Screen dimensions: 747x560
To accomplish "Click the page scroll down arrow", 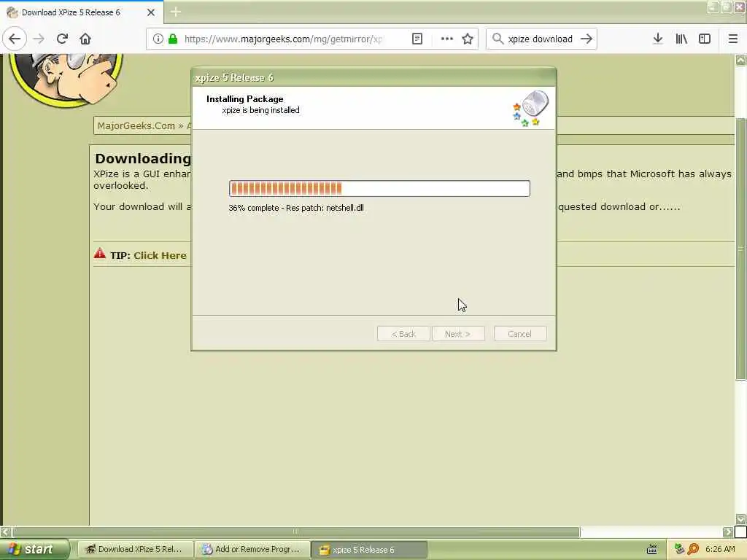I will coord(740,518).
